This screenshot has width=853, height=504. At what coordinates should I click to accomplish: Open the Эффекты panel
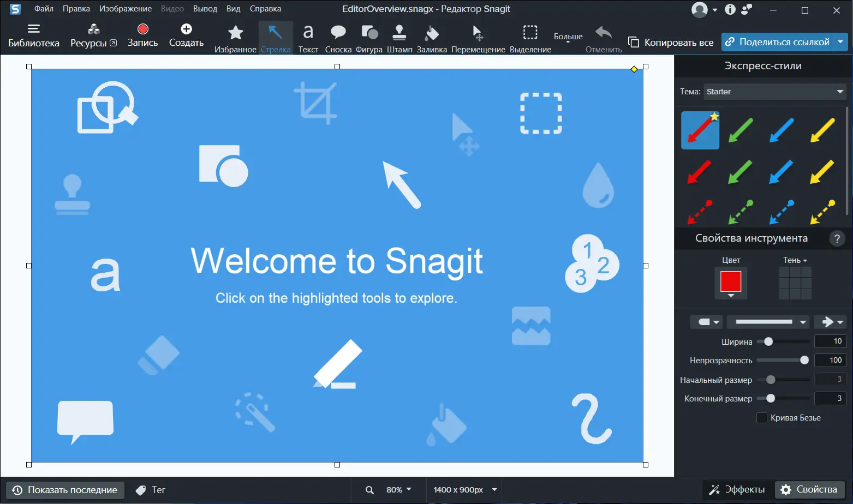pos(737,489)
